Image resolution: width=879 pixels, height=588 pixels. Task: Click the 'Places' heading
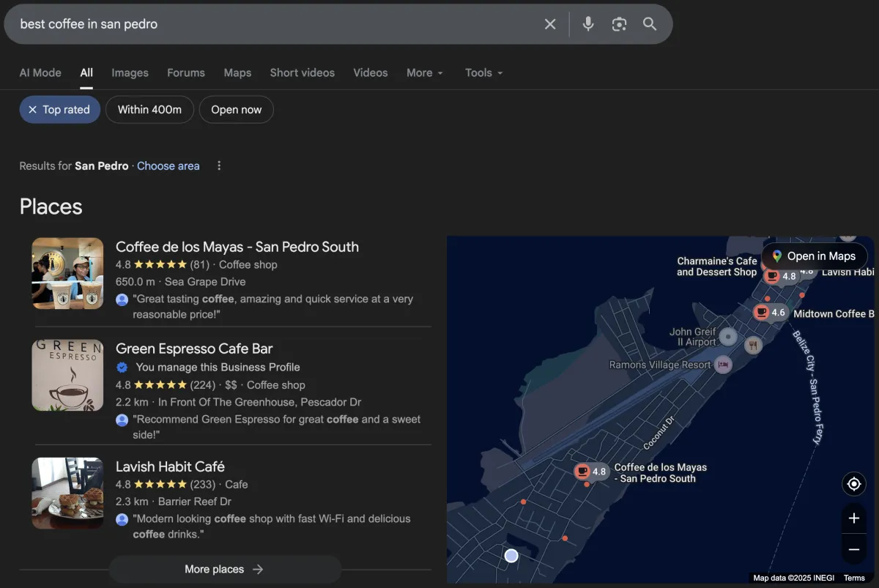coord(51,206)
